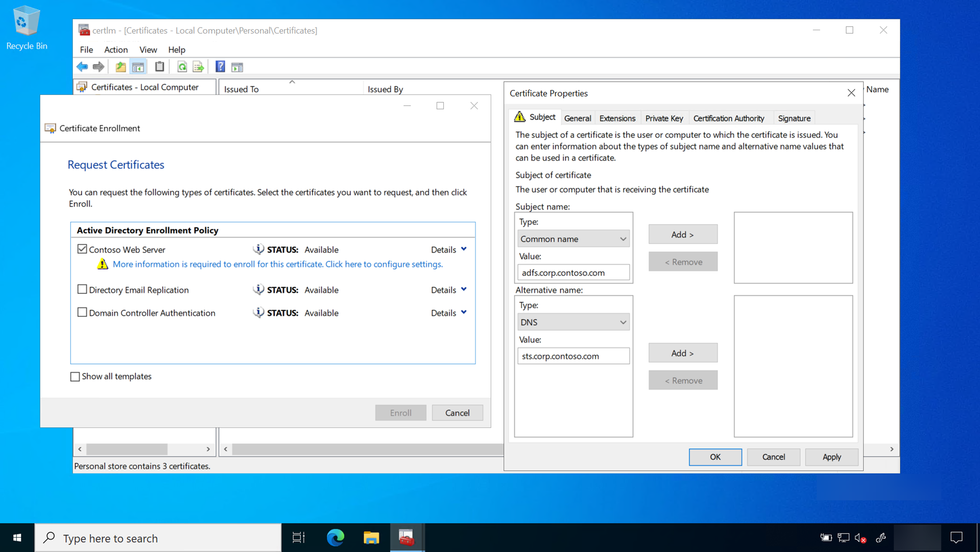The image size is (980, 552).
Task: Click Cancel in Certificate Enrollment window
Action: coord(457,412)
